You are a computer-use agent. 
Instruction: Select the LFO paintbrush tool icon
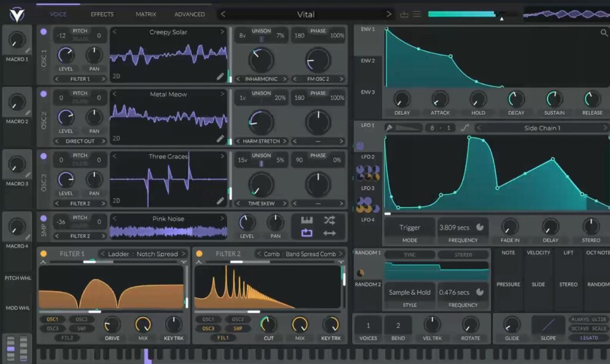point(389,127)
